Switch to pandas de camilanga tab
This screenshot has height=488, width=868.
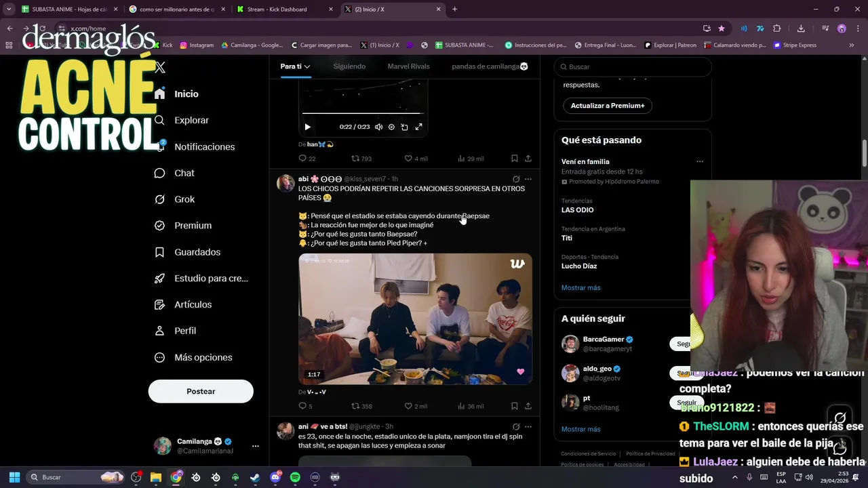(x=490, y=66)
